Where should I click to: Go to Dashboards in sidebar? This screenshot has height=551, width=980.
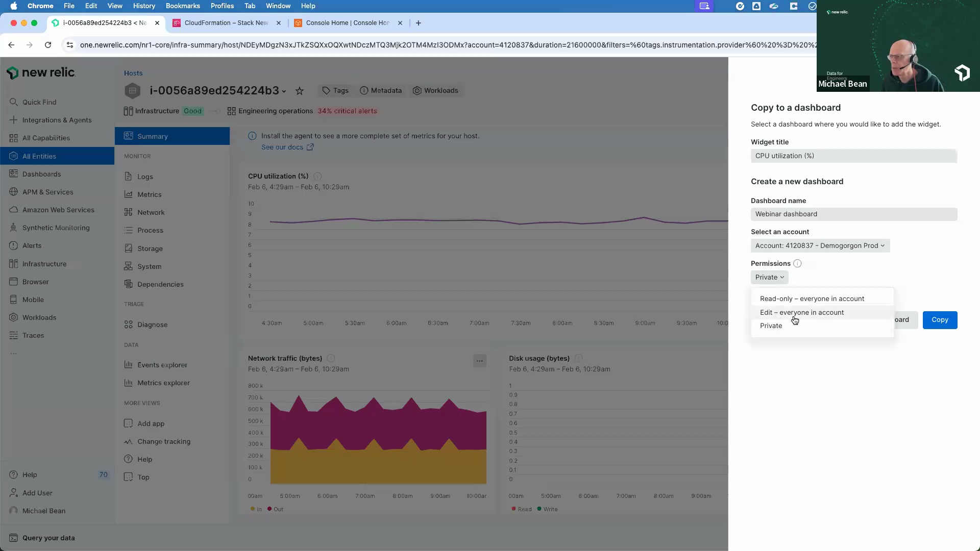tap(35, 174)
